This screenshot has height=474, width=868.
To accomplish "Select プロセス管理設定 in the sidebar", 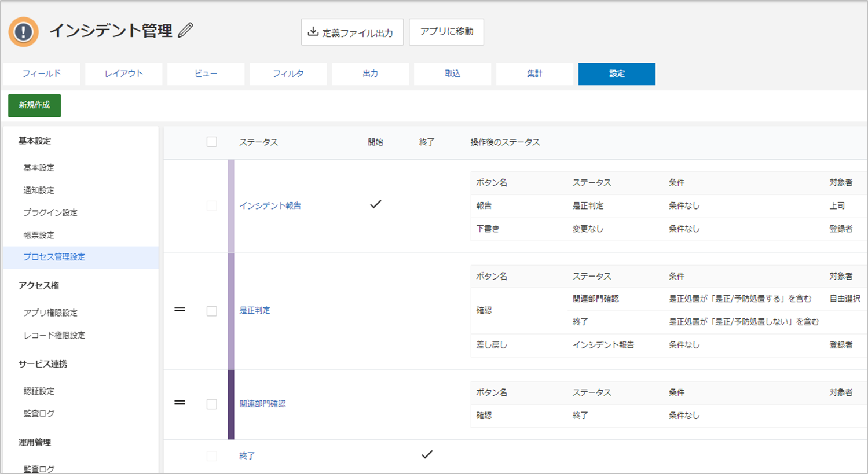I will coord(80,257).
